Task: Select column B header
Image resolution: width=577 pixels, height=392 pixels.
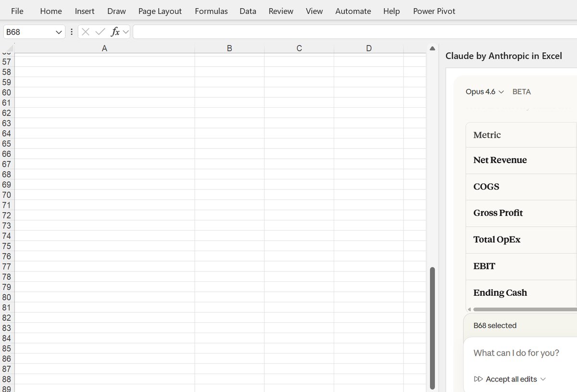Action: [x=229, y=48]
